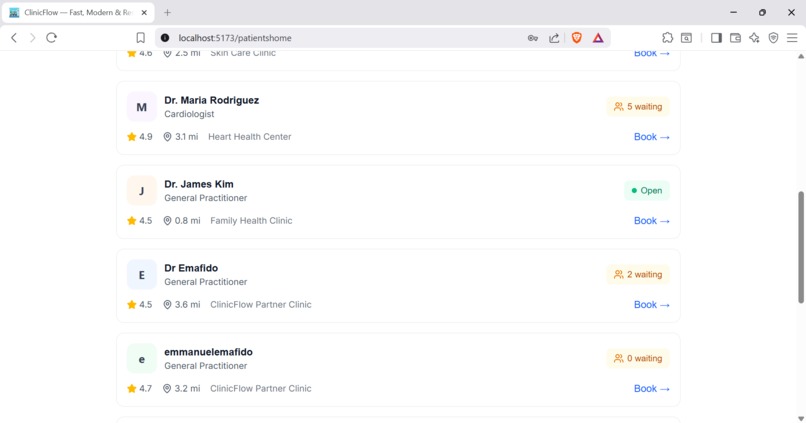The height and width of the screenshot is (423, 806).
Task: Book appointment with emmanuelemafido
Action: [x=651, y=389]
